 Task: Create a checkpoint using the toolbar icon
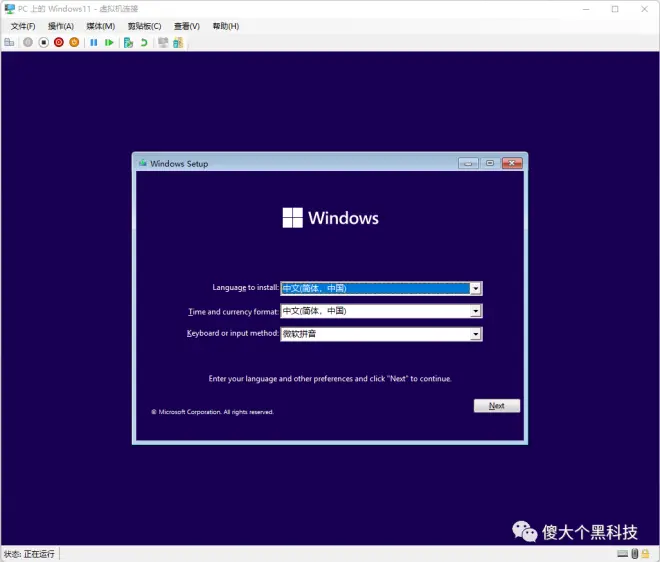[128, 43]
